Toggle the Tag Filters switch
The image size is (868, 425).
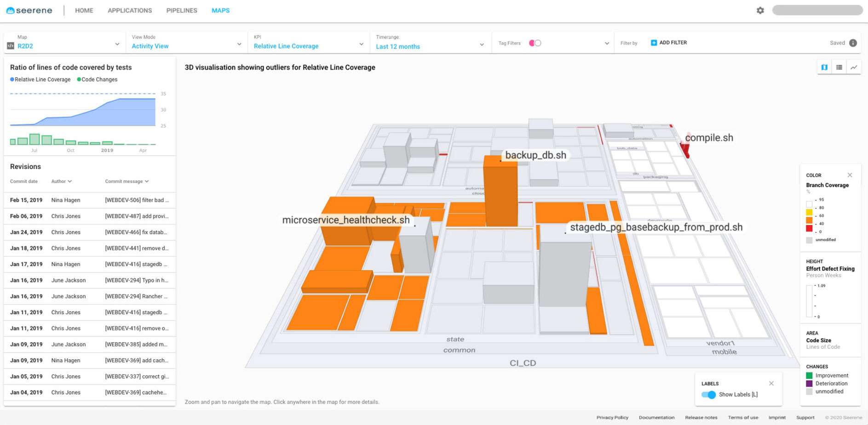coord(535,43)
